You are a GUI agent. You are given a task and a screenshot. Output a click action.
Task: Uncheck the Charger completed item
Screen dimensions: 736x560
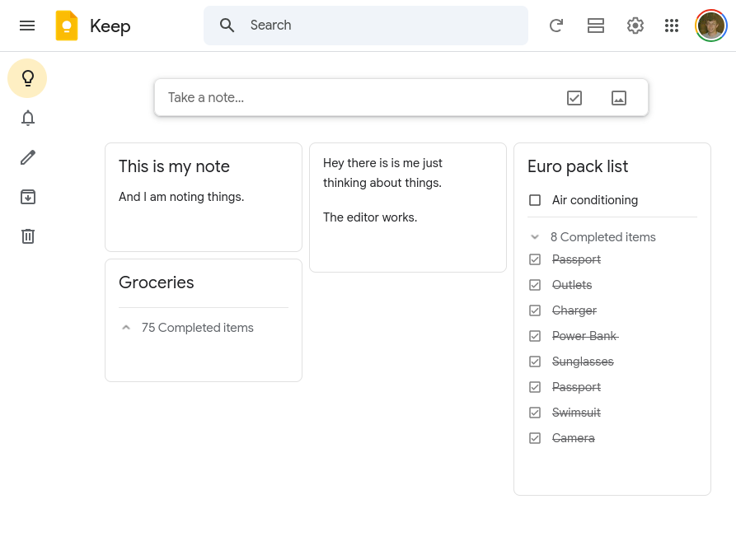coord(535,310)
